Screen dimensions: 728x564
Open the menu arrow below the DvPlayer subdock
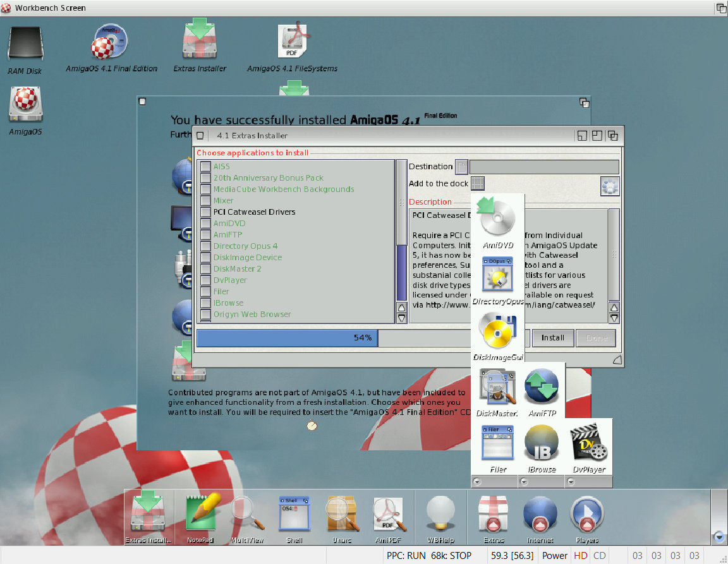[x=571, y=482]
